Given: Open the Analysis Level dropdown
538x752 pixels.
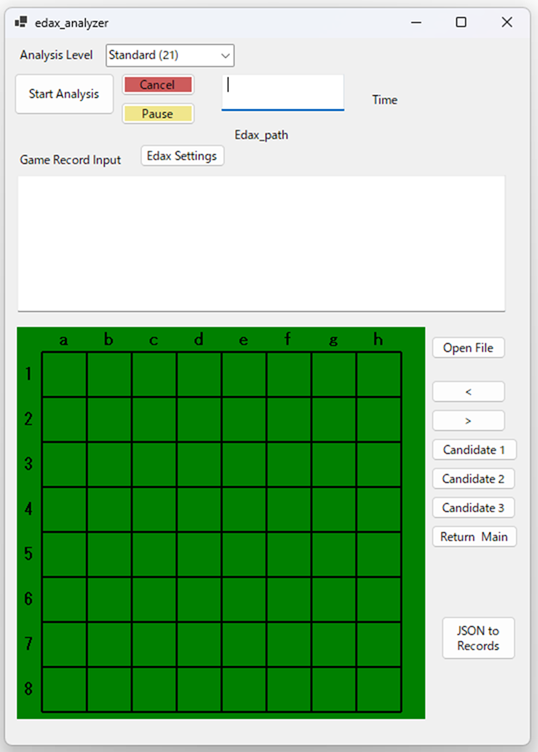Looking at the screenshot, I should (x=170, y=56).
